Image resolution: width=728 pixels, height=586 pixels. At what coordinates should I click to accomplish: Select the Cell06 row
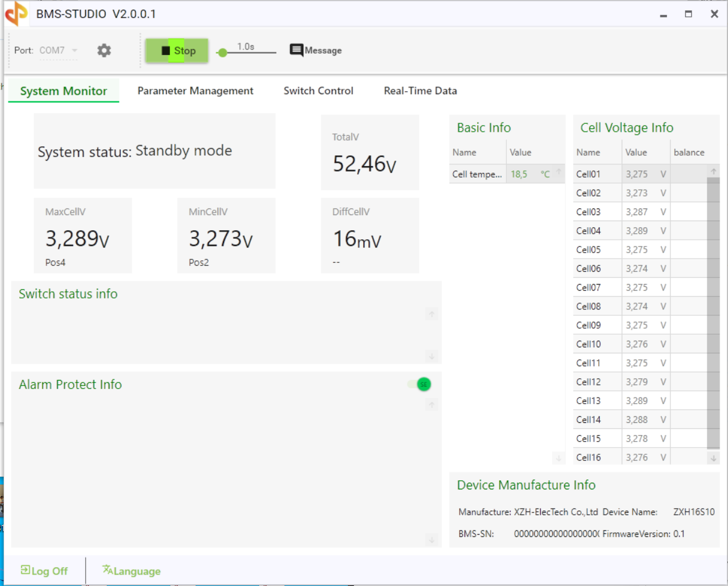[640, 269]
